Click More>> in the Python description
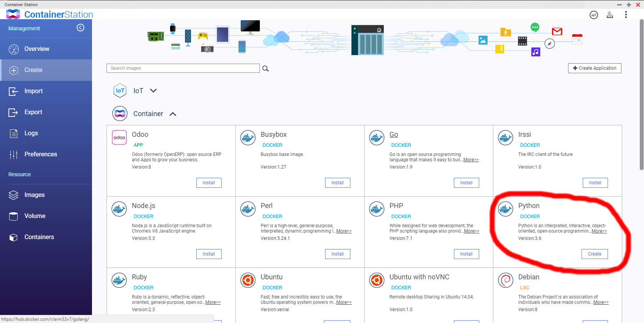 click(x=599, y=231)
